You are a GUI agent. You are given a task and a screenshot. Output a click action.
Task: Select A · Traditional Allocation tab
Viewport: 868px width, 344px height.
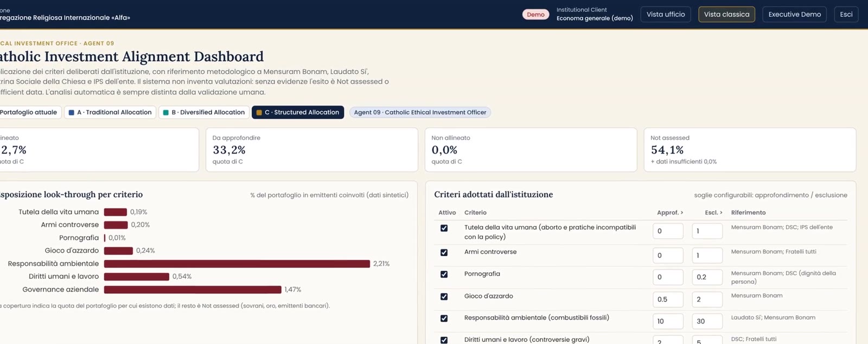click(110, 112)
